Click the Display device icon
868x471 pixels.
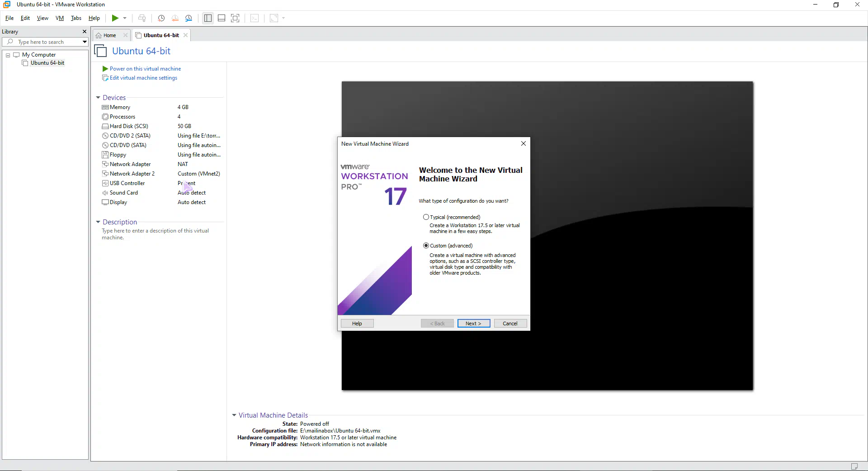click(x=105, y=202)
